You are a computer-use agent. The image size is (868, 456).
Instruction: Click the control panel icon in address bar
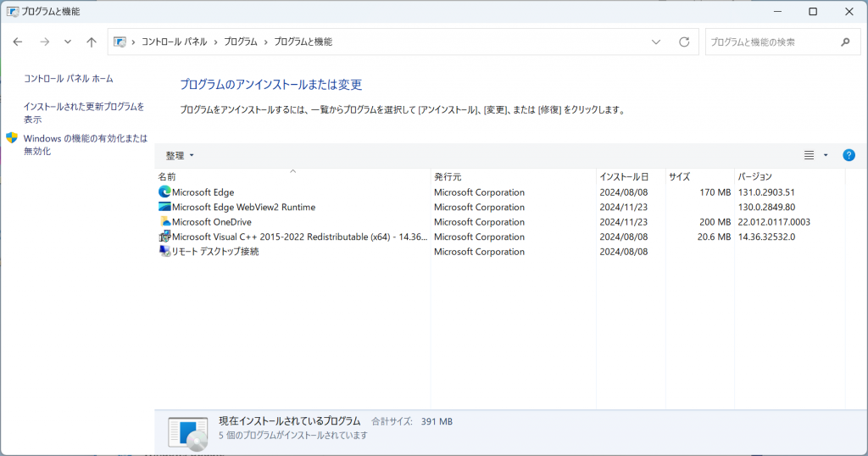tap(120, 42)
